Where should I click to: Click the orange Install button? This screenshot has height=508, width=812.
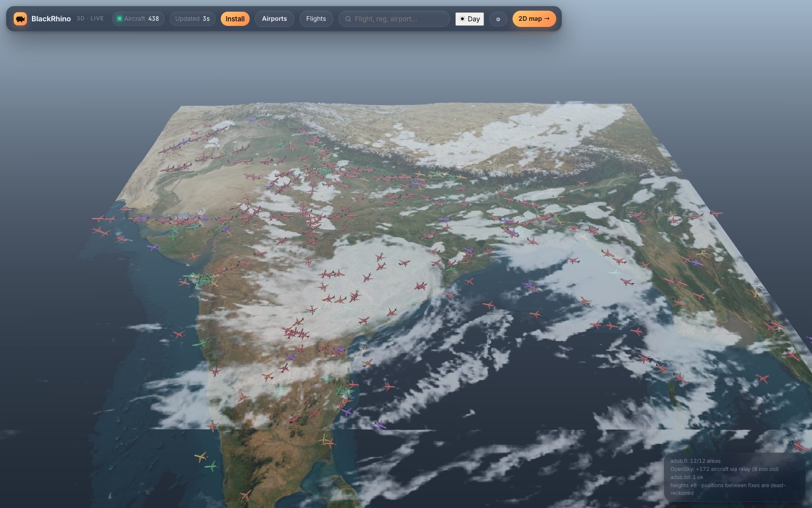point(235,19)
